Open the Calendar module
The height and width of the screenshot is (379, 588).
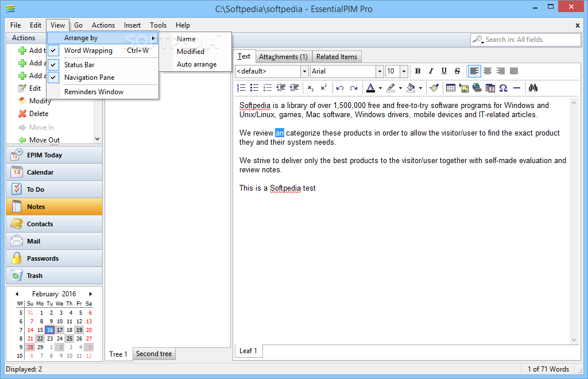(55, 172)
